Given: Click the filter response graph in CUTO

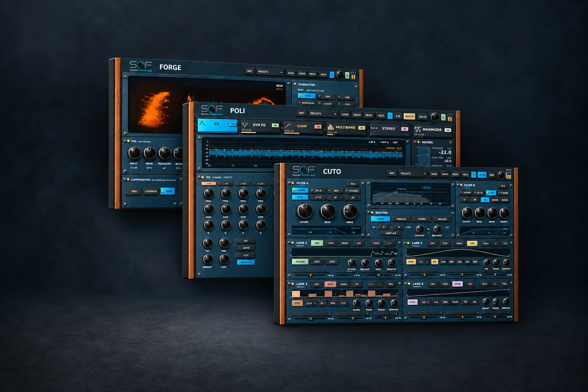Looking at the screenshot, I should click(x=410, y=194).
